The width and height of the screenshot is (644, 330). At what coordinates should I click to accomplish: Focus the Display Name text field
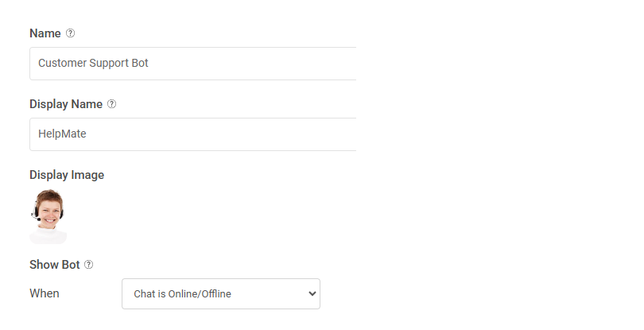pos(192,134)
